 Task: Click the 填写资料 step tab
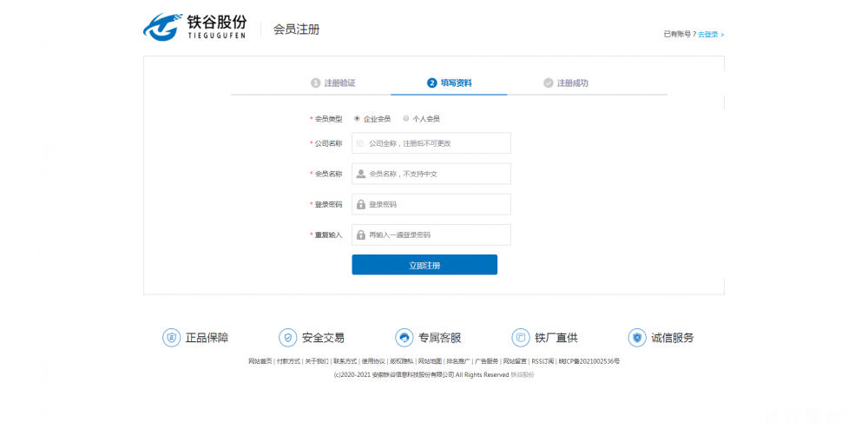(450, 83)
